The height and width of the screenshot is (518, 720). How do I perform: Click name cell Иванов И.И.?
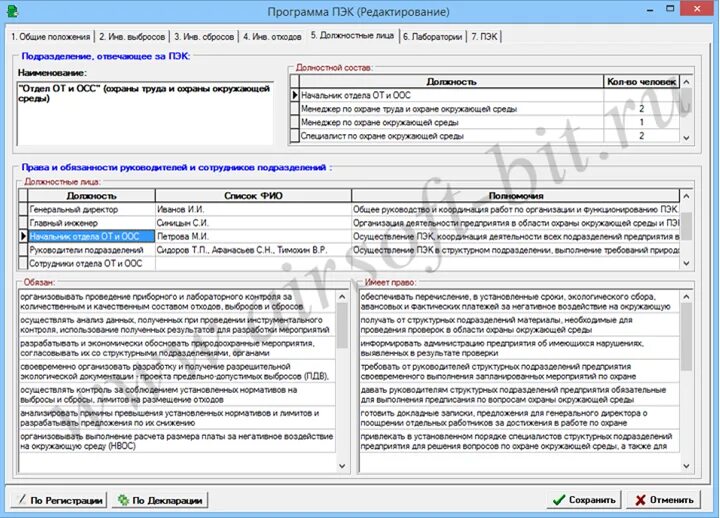click(253, 209)
